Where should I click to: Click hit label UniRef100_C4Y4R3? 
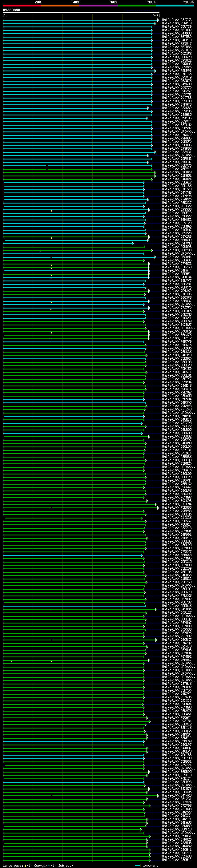coord(177,796)
